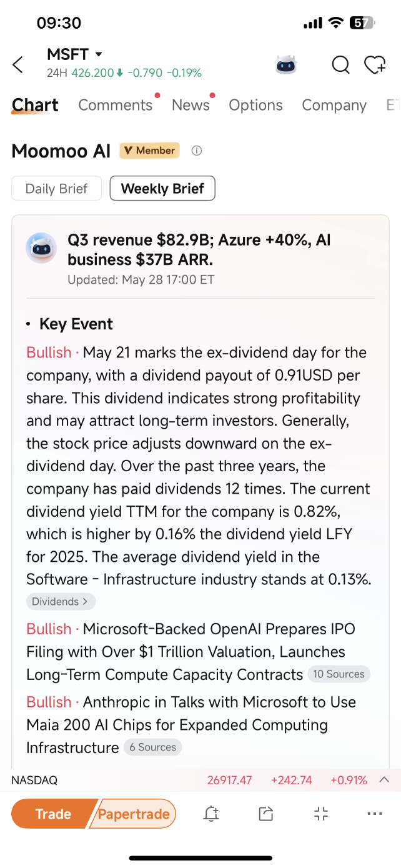
Task: Select the Weekly Brief toggle
Action: coord(162,189)
